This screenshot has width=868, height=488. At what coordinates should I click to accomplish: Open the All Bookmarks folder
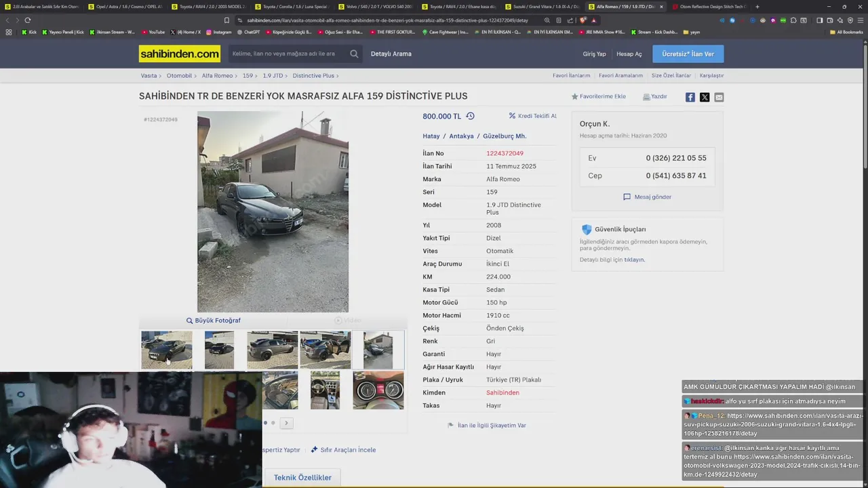(846, 32)
